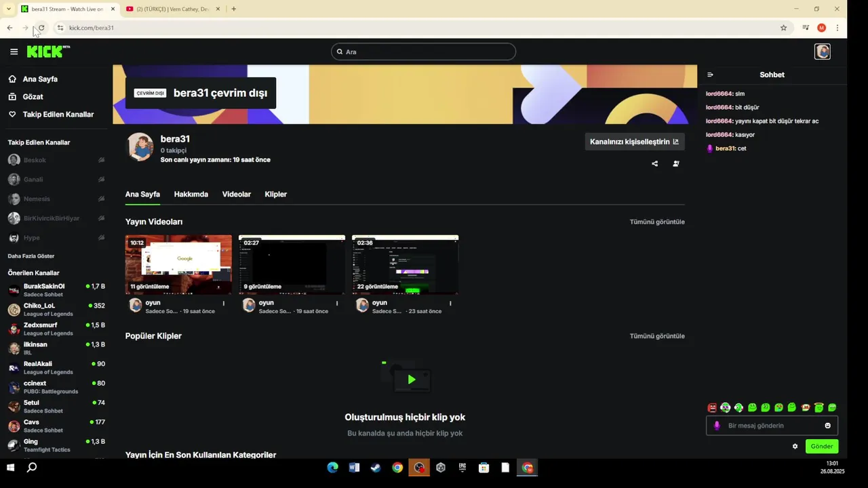
Task: Open a new browser tab
Action: pyautogui.click(x=233, y=9)
